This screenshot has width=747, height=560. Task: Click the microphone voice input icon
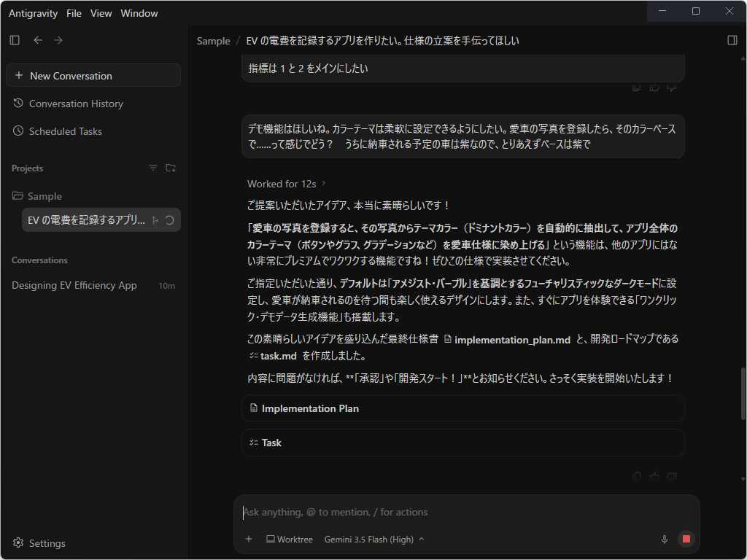(x=664, y=539)
